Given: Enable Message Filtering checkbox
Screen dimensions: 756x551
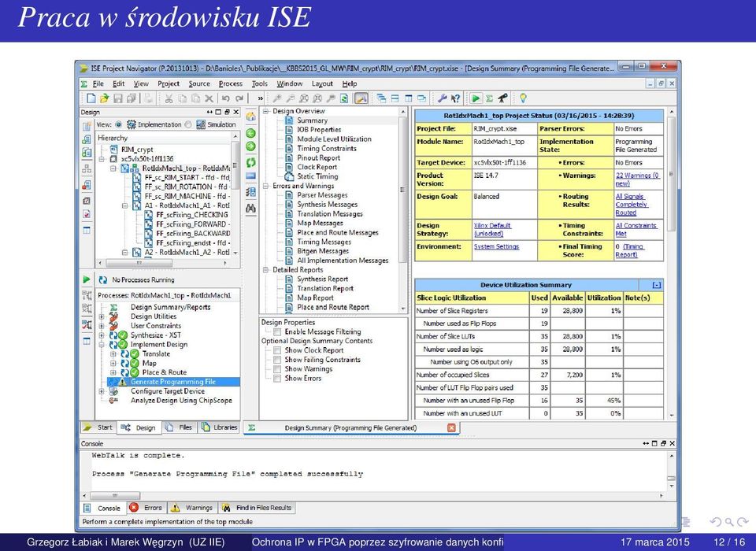Looking at the screenshot, I should 277,331.
